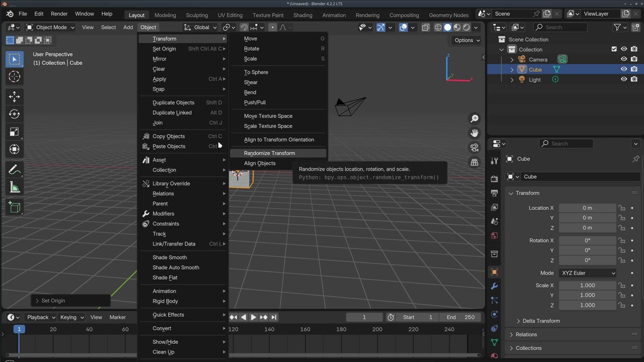This screenshot has width=644, height=362.
Task: Open the Physics properties tab icon
Action: pyautogui.click(x=494, y=314)
